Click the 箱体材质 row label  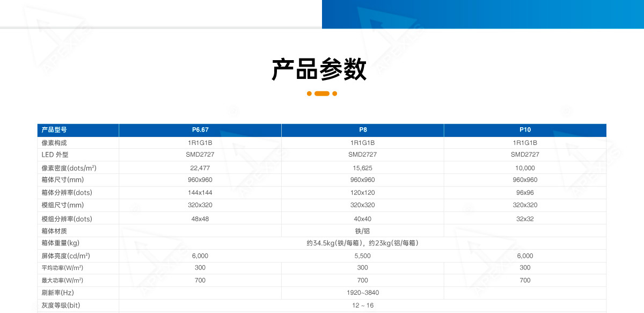54,231
